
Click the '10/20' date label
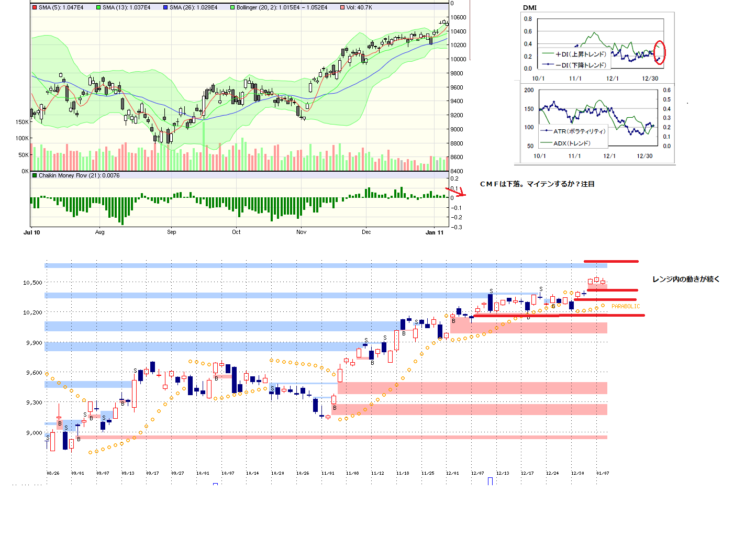(x=277, y=473)
